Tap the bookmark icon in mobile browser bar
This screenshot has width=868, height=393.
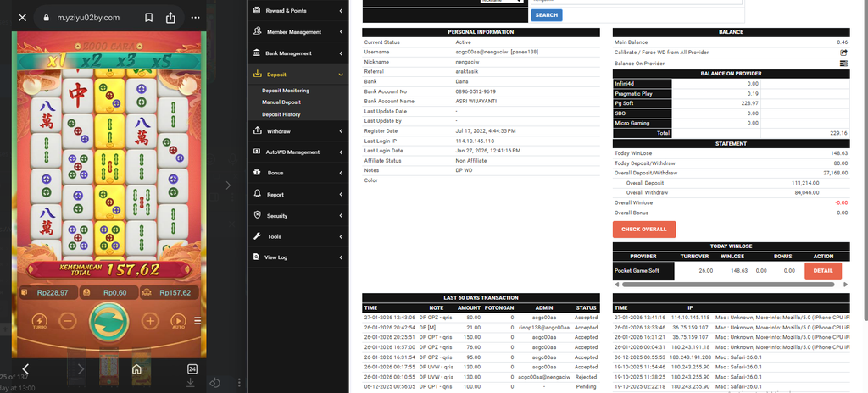pos(149,18)
